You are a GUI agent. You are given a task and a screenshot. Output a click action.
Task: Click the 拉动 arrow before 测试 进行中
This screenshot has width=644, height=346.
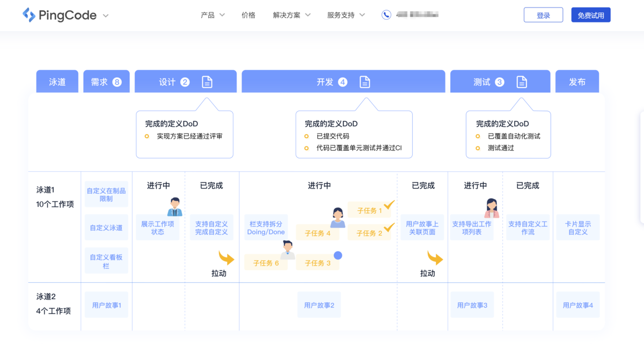(x=435, y=259)
